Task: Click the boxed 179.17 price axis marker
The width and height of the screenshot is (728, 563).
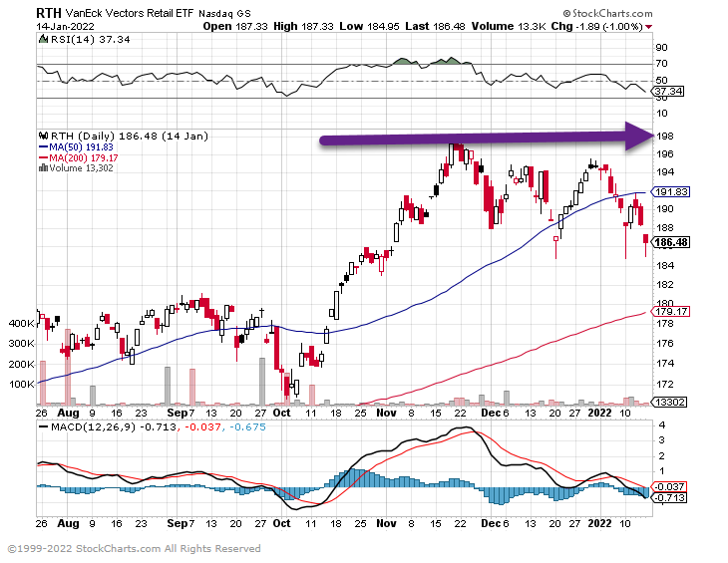Action: [672, 311]
